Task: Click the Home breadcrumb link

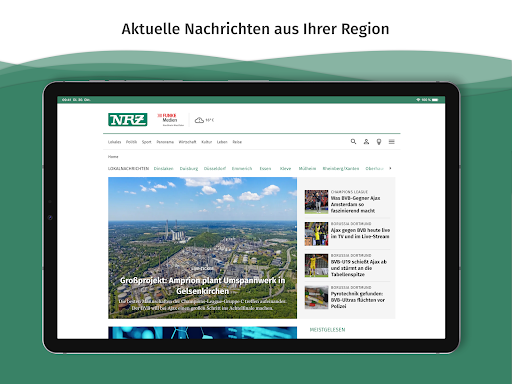Action: pos(113,157)
